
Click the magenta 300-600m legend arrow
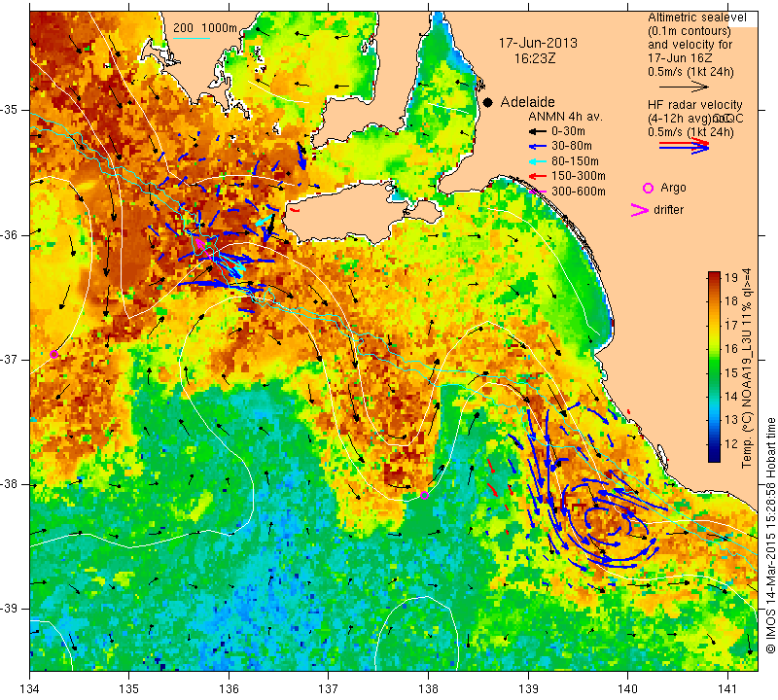coord(537,191)
